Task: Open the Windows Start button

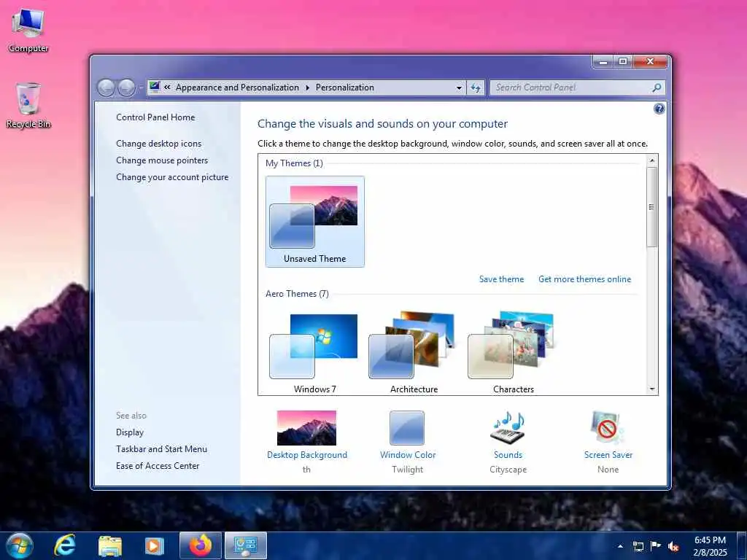Action: [20, 545]
